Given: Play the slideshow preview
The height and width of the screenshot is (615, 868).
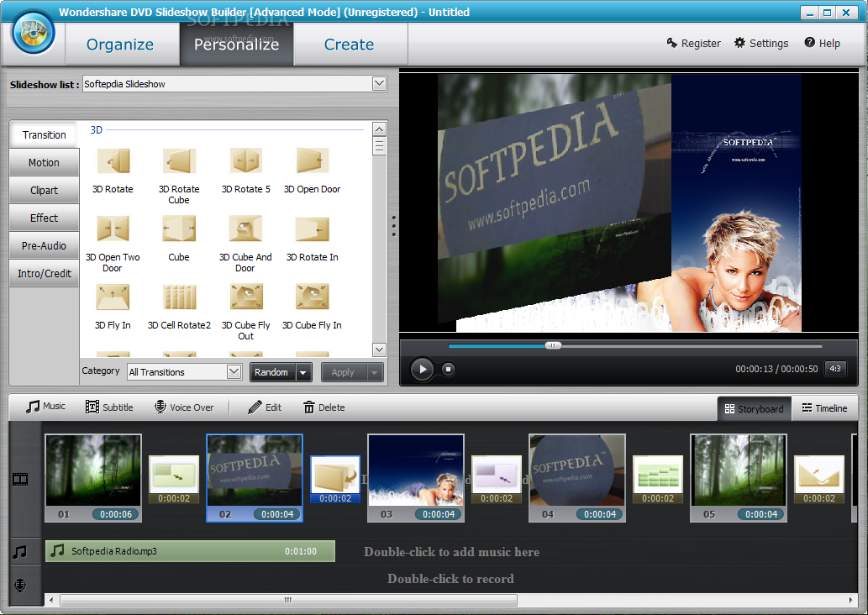Looking at the screenshot, I should 423,369.
